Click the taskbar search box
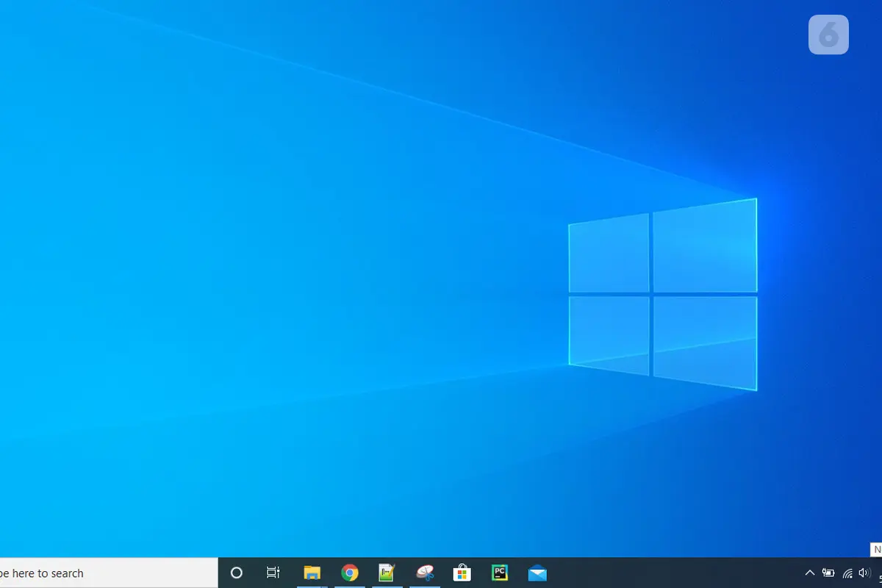Image resolution: width=882 pixels, height=588 pixels. pyautogui.click(x=109, y=573)
